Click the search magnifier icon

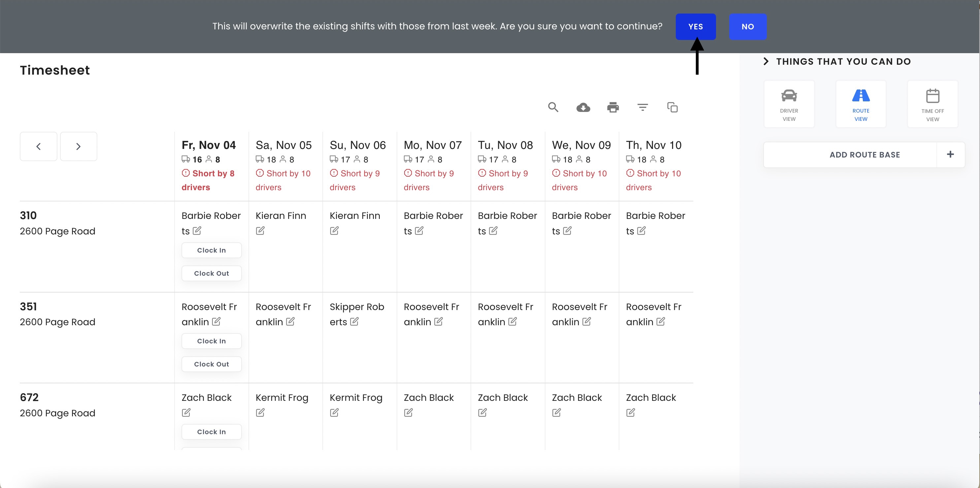coord(553,107)
